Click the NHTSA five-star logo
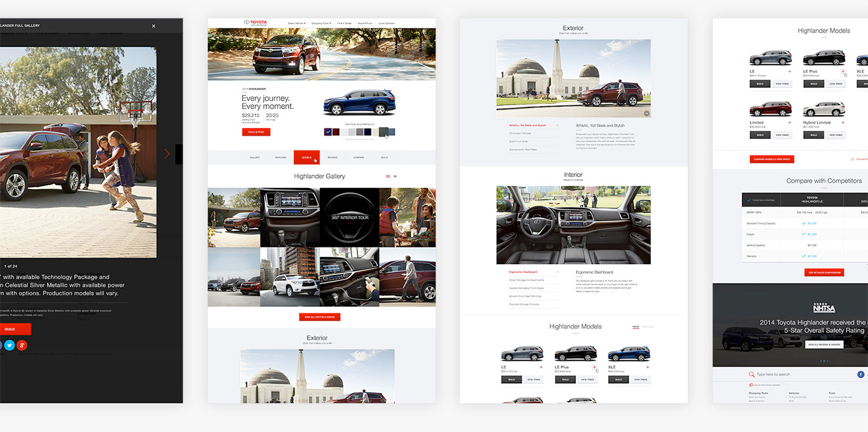The image size is (868, 432). coord(824,308)
